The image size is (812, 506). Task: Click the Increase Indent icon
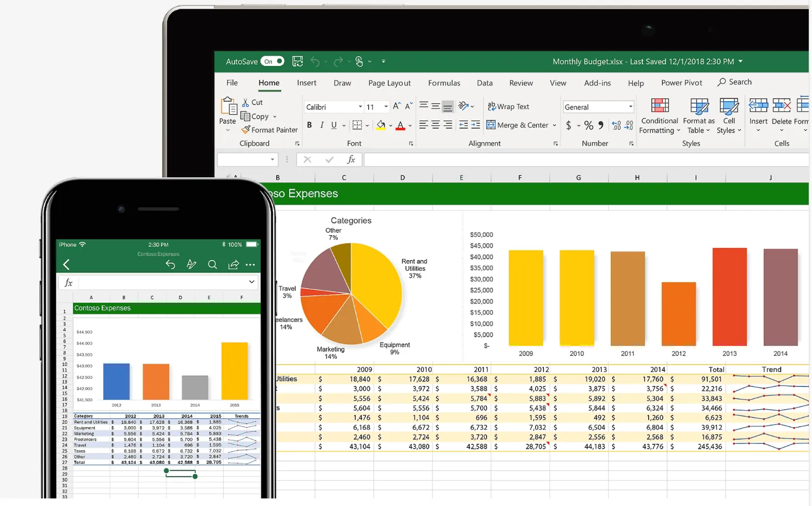(x=476, y=125)
